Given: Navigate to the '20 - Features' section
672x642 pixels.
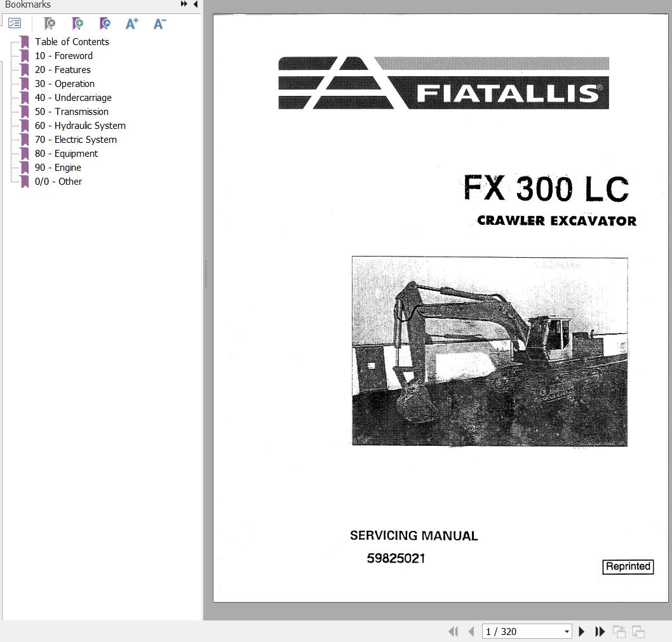Looking at the screenshot, I should click(62, 69).
